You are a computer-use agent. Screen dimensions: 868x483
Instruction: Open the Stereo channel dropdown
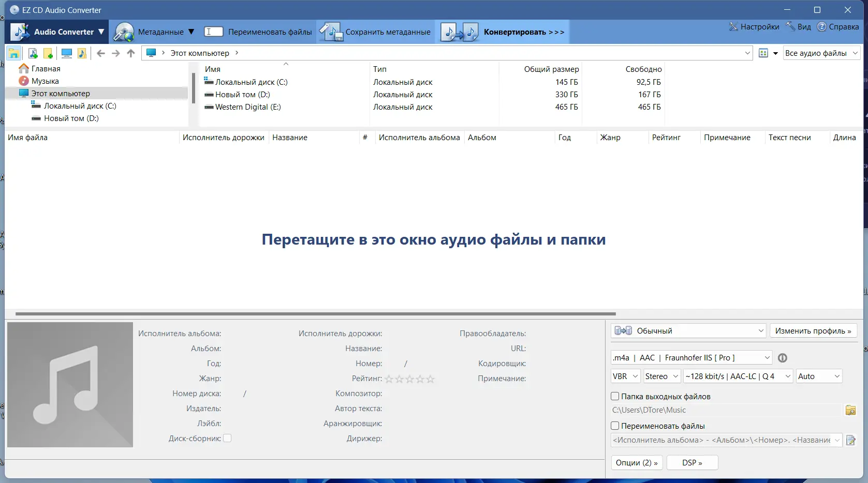click(x=661, y=376)
